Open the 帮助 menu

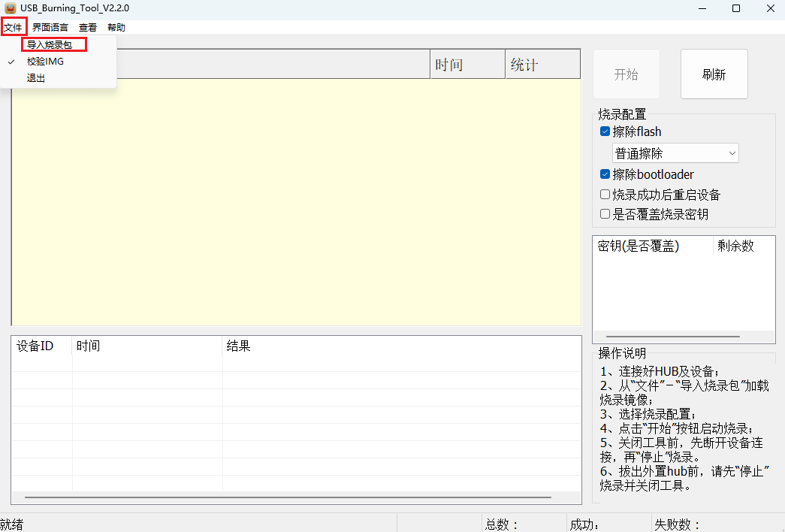coord(116,26)
